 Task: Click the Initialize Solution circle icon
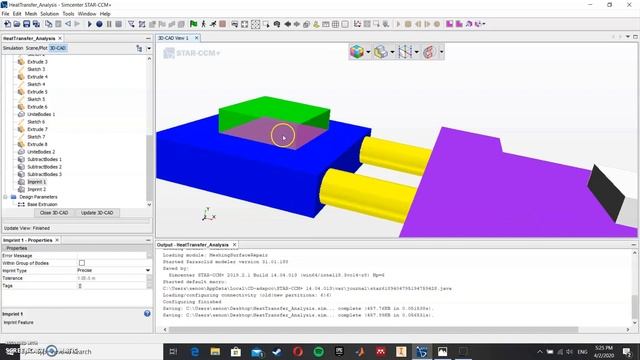click(x=99, y=24)
